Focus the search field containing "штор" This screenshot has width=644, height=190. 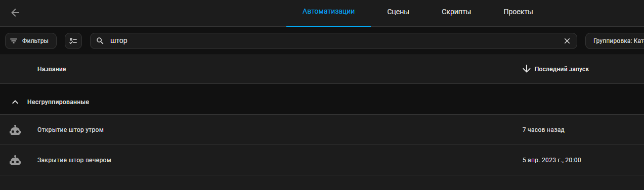point(333,41)
